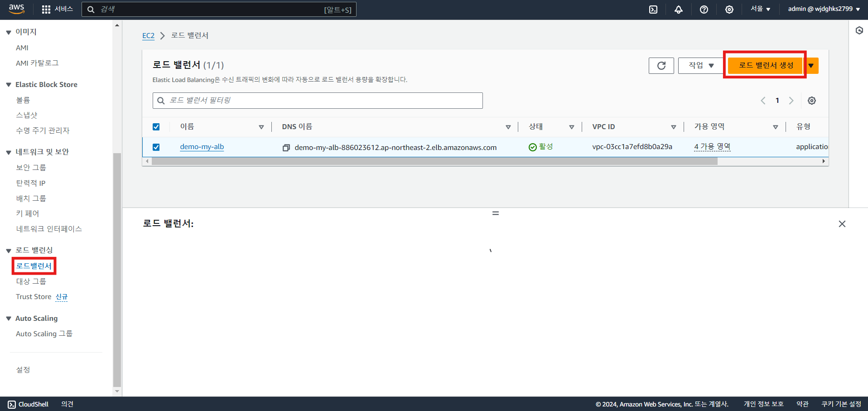Copy the demo-my-alb DNS name

(286, 148)
